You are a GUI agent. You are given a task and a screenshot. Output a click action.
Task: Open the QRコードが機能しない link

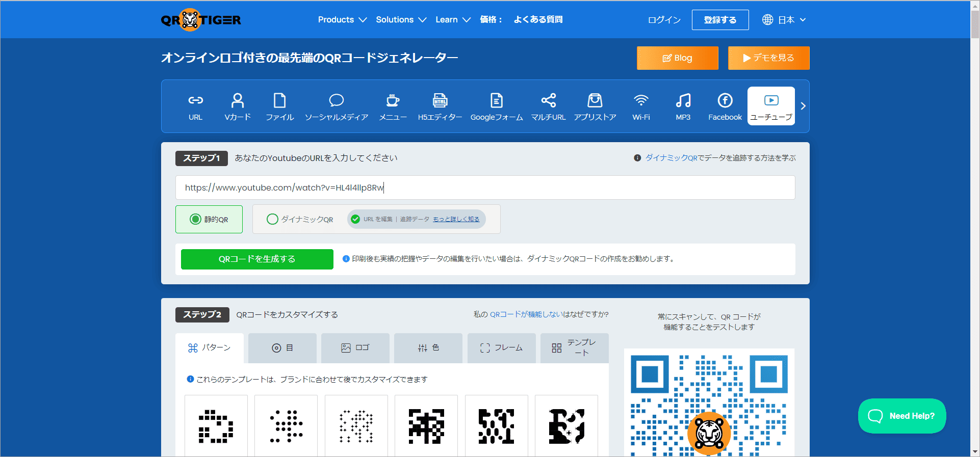pos(526,314)
